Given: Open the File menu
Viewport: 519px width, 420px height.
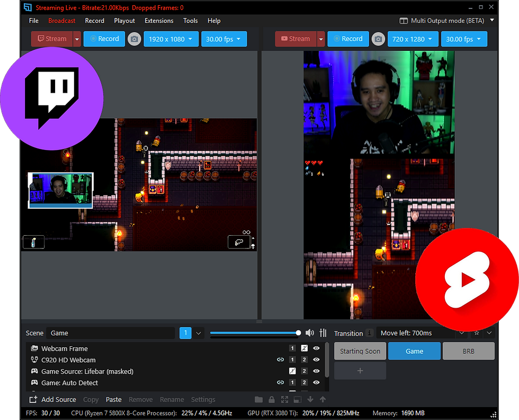Looking at the screenshot, I should [34, 21].
